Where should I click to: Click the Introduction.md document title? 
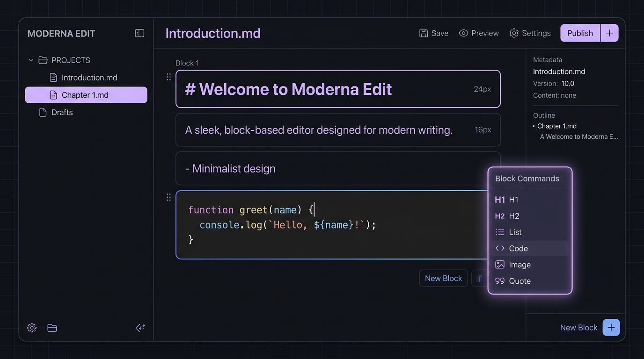point(213,33)
